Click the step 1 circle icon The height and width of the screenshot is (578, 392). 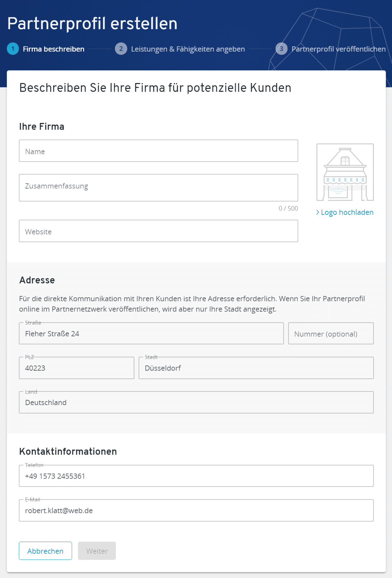pos(13,49)
